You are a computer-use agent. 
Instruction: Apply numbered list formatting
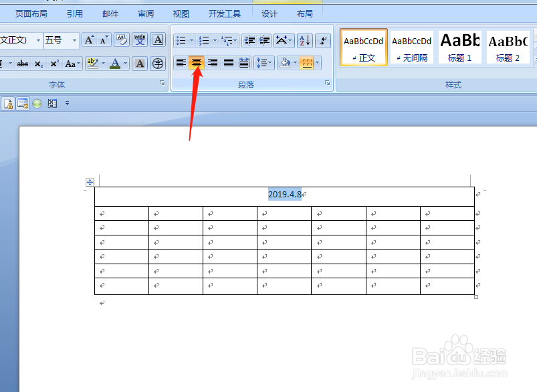click(204, 41)
